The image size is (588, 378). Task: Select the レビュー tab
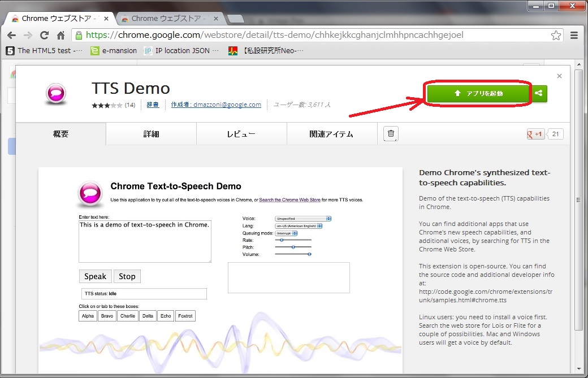[241, 134]
